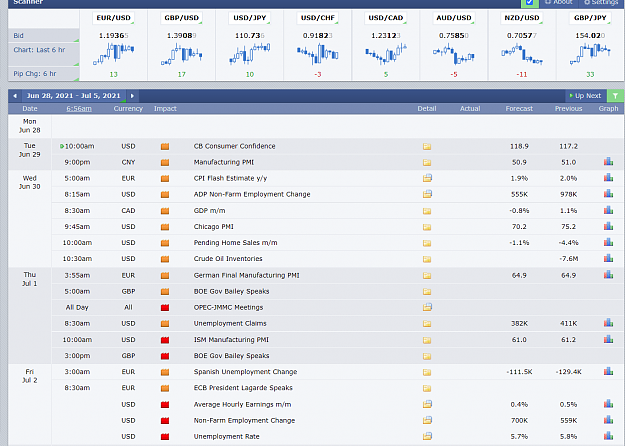Select the USD/CAD pair label
This screenshot has width=625, height=446.
pos(386,18)
